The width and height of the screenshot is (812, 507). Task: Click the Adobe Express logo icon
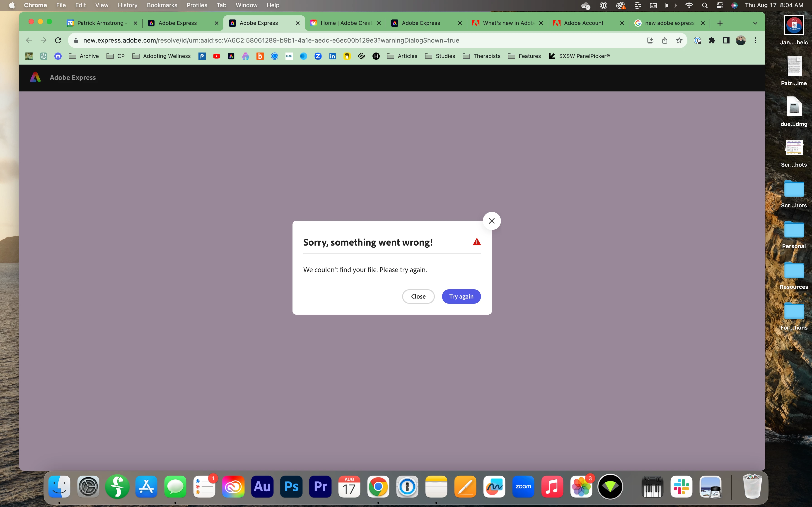(35, 77)
